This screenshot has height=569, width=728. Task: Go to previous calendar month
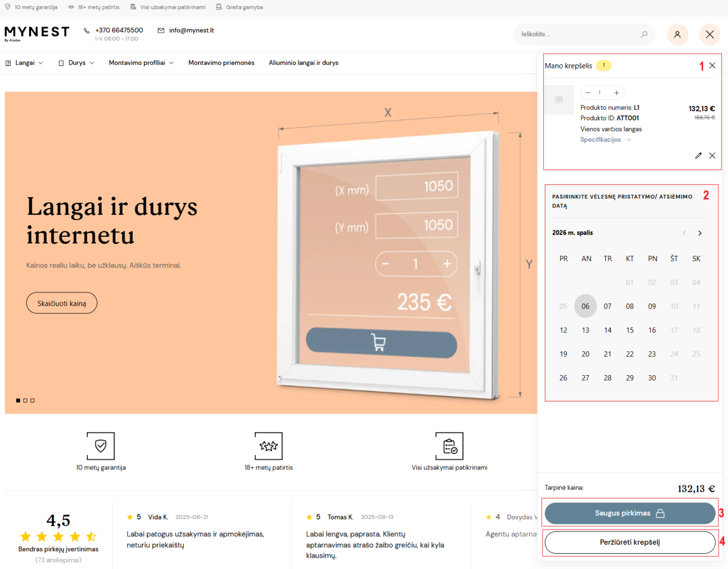coord(684,233)
